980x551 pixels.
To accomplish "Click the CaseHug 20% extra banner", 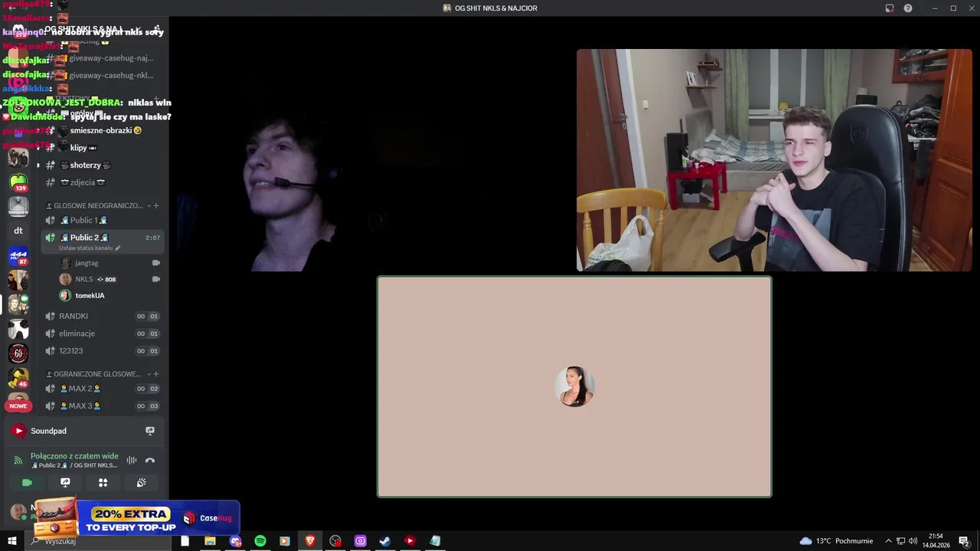I will pyautogui.click(x=136, y=518).
